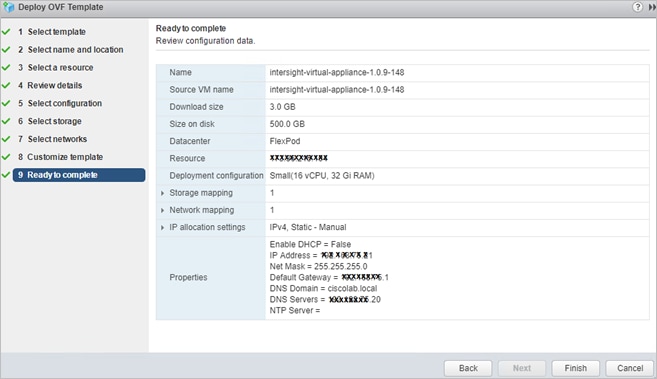
Task: Go to step 7 Select networks
Action: point(52,139)
